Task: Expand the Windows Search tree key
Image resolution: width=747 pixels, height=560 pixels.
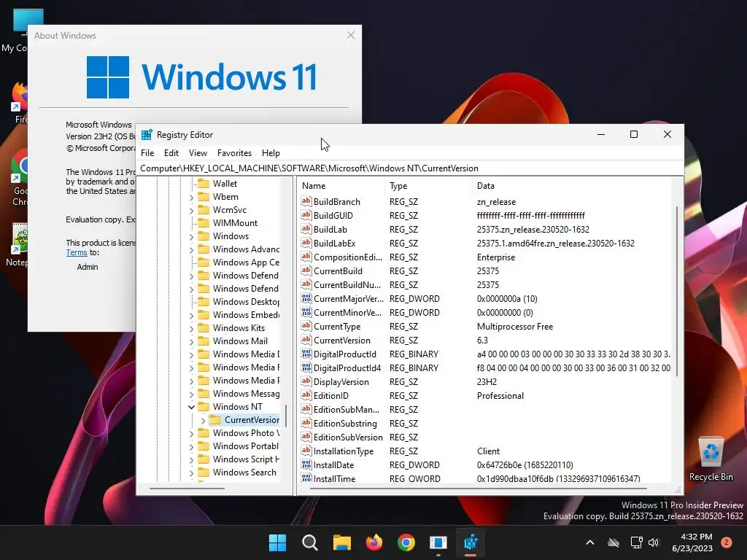Action: coord(191,472)
